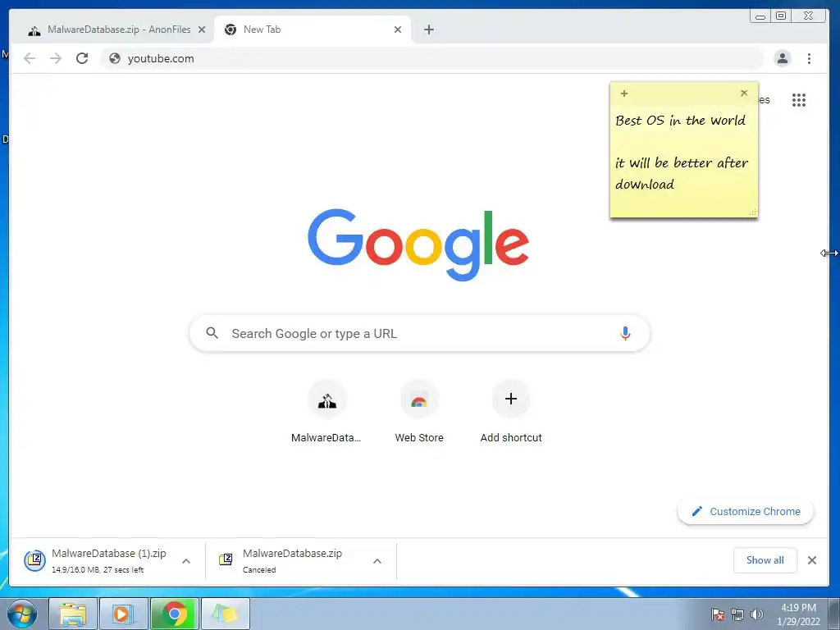Open a new browser tab with plus

(x=428, y=30)
